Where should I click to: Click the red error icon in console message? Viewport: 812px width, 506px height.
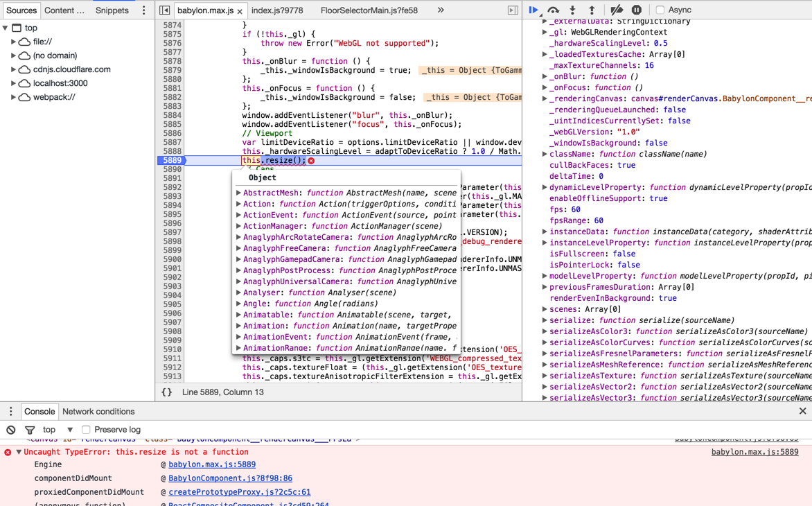pos(8,452)
